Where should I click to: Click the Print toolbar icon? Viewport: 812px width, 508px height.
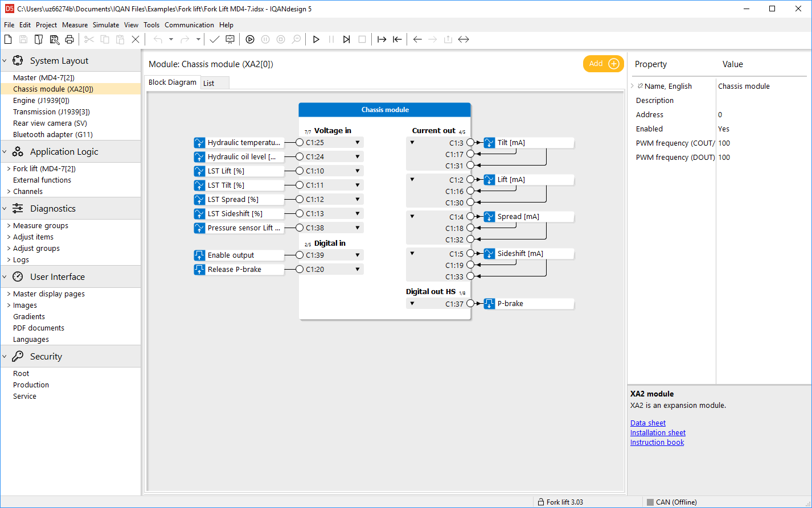(69, 39)
